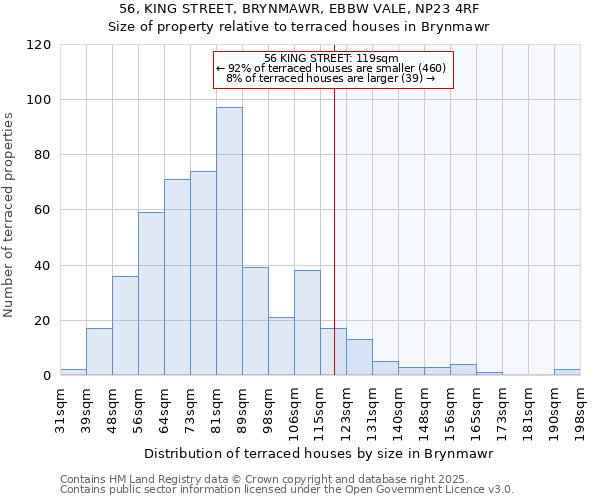This screenshot has height=500, width=600.
Task: Click the y-axis label 'Number of terraced properties'
Action: (10, 214)
